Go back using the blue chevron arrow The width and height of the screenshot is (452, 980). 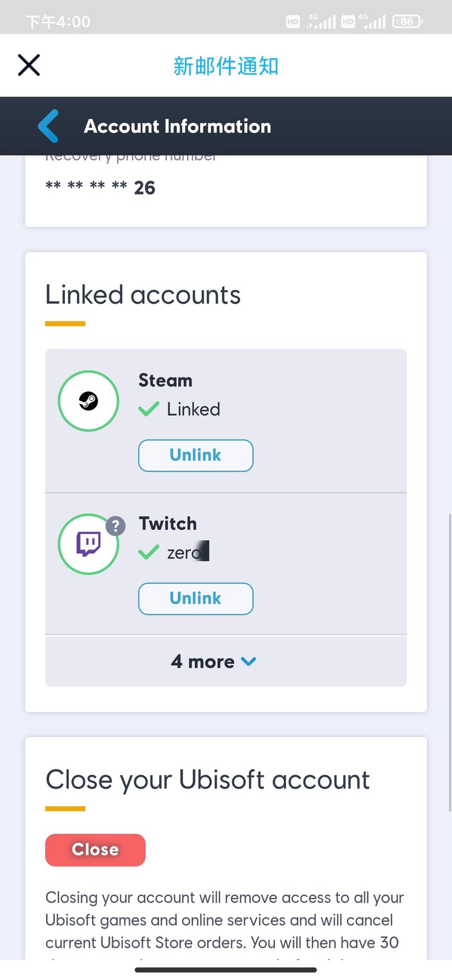[x=49, y=126]
